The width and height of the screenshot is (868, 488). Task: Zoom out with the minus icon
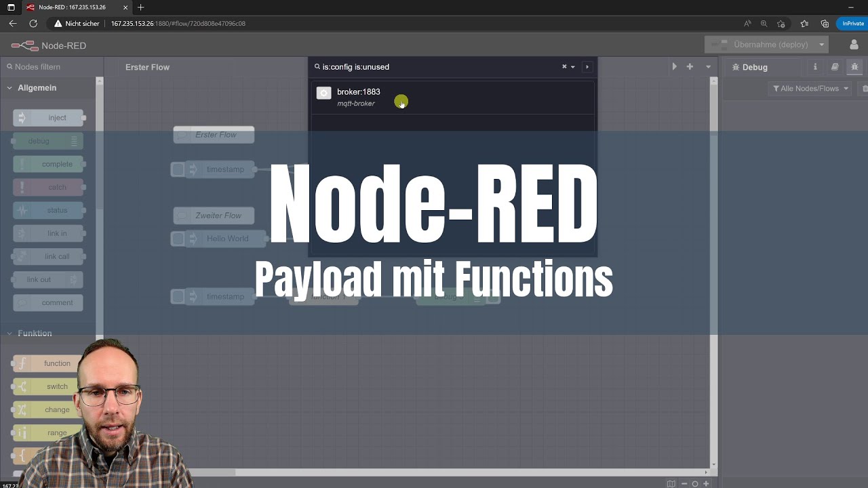(684, 483)
